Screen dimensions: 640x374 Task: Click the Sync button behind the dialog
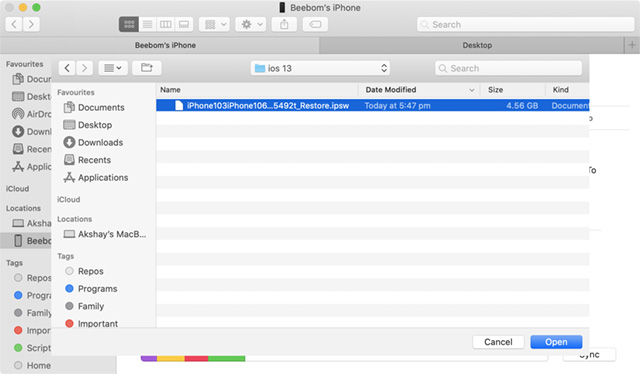[589, 355]
